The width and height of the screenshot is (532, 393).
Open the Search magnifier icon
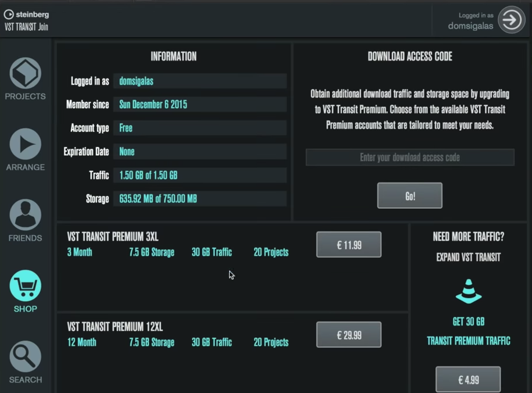pyautogui.click(x=26, y=357)
